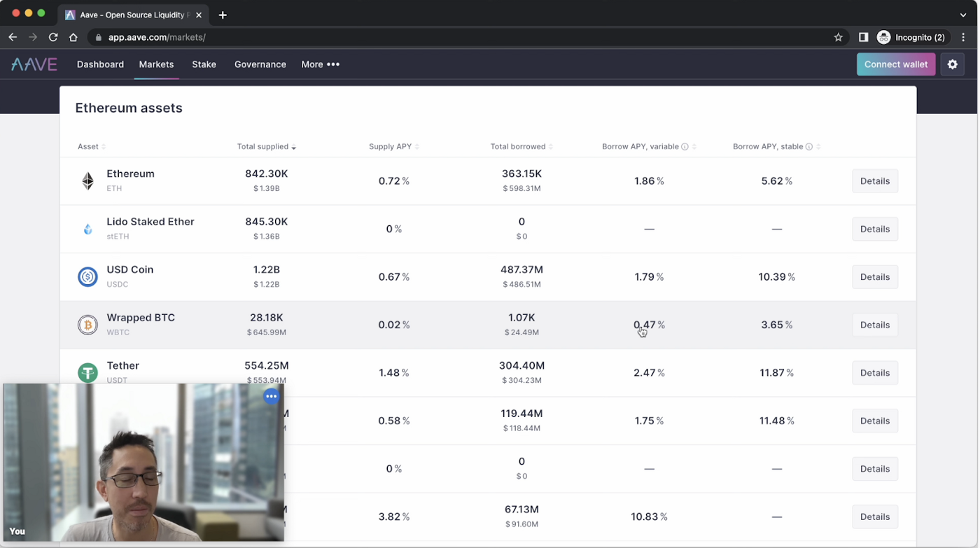
Task: Click the USD Coin name
Action: pyautogui.click(x=129, y=269)
